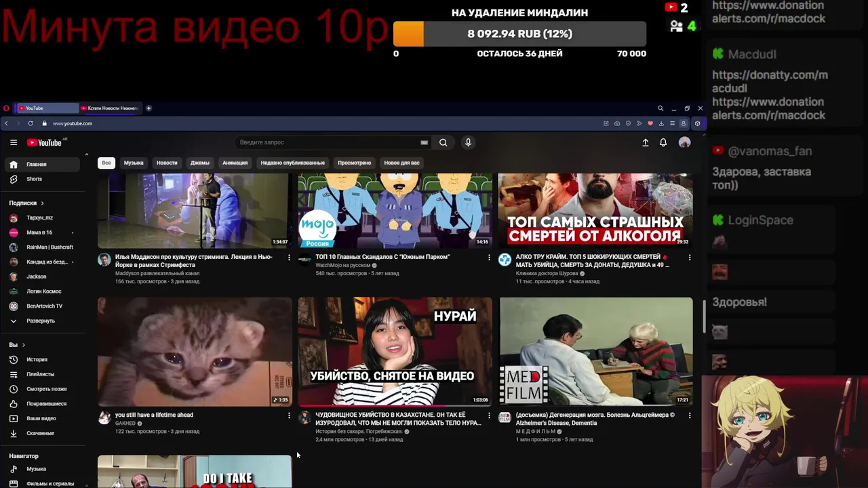Select the Джемы filter chip
The height and width of the screenshot is (488, 868).
pos(200,163)
